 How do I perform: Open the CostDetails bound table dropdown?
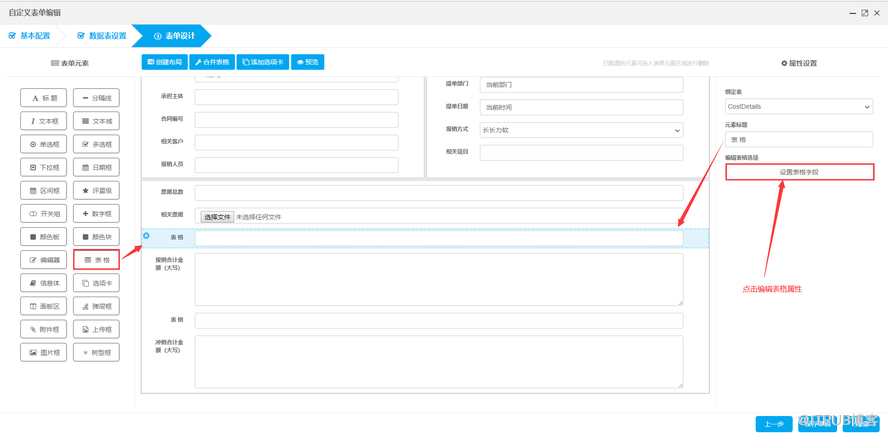[798, 107]
